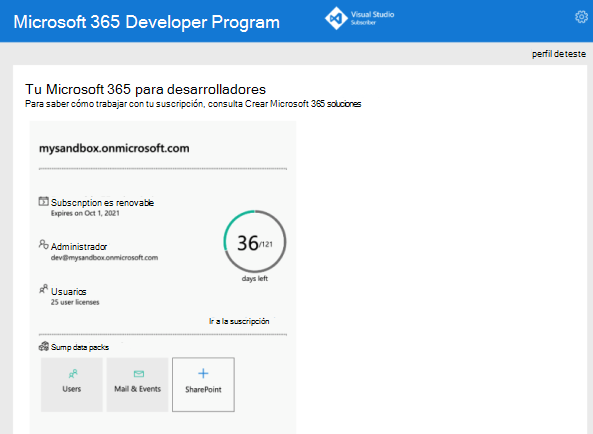Viewport: 593px width, 434px height.
Task: Open the Users sample data pack tile
Action: 72,384
